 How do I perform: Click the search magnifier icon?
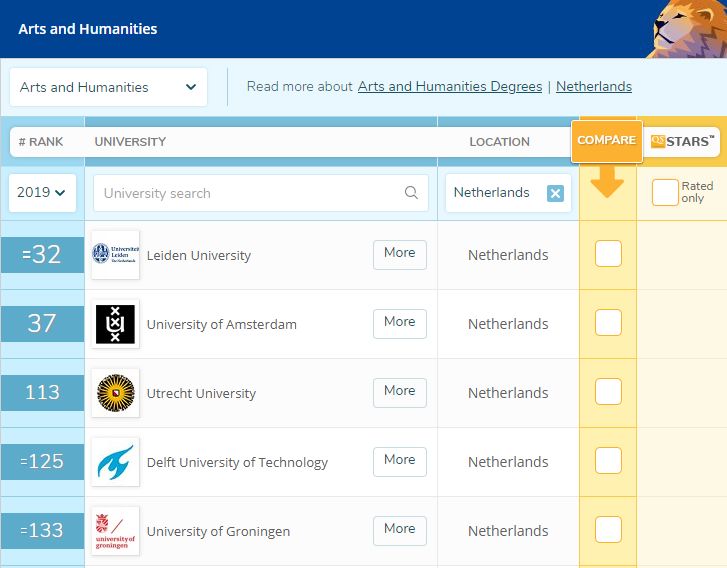point(411,192)
